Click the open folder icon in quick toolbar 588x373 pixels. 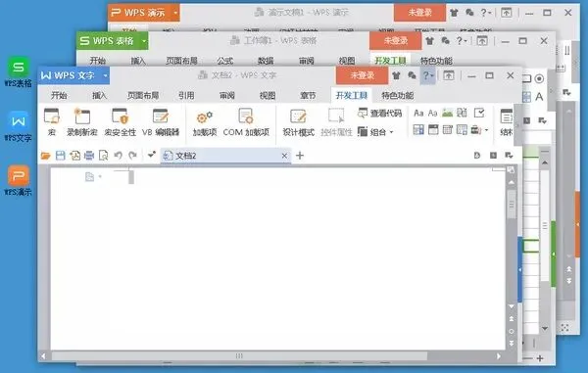46,156
